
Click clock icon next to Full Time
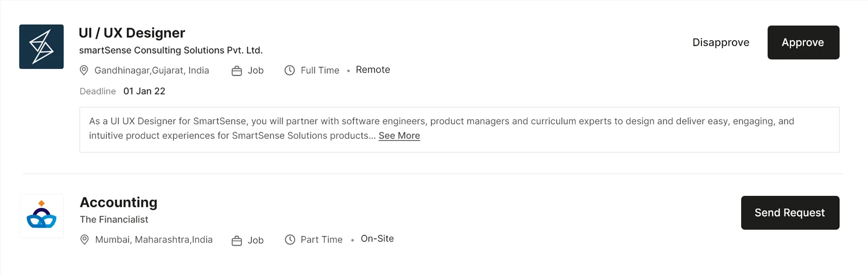point(290,71)
